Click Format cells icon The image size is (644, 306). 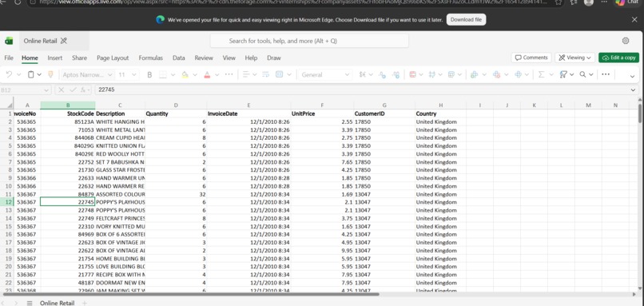519,74
